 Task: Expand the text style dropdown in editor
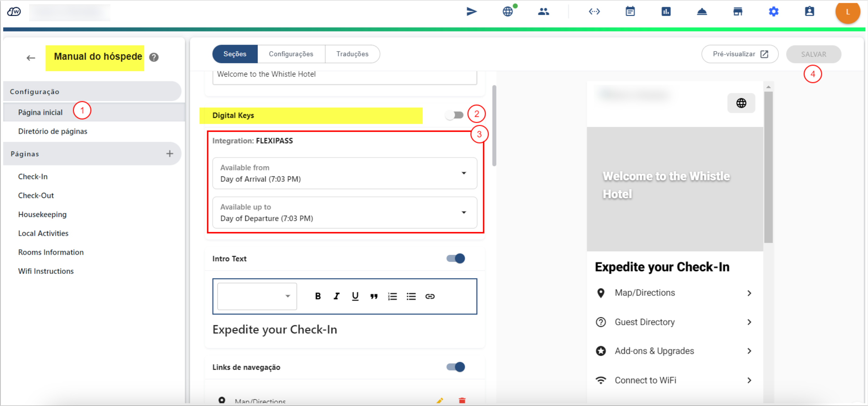point(257,296)
